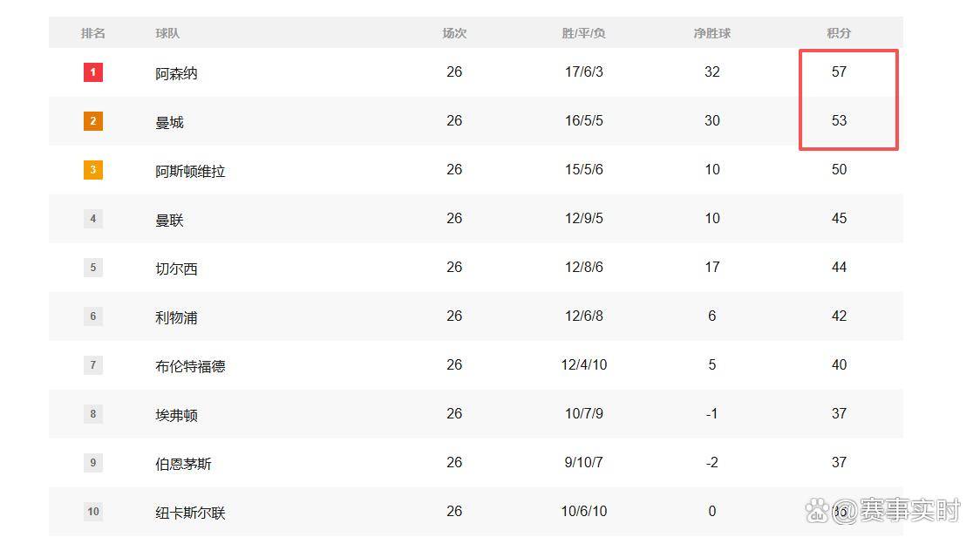980x544 pixels.
Task: Click the rank 6 badge
Action: pyautogui.click(x=93, y=316)
